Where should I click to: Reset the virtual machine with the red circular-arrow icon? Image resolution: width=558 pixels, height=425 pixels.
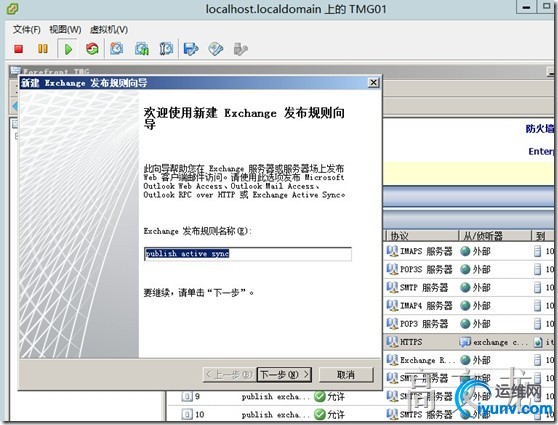click(92, 49)
